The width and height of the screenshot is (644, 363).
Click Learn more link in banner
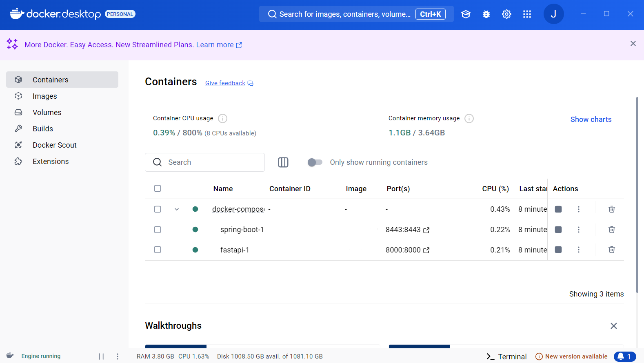(x=215, y=45)
